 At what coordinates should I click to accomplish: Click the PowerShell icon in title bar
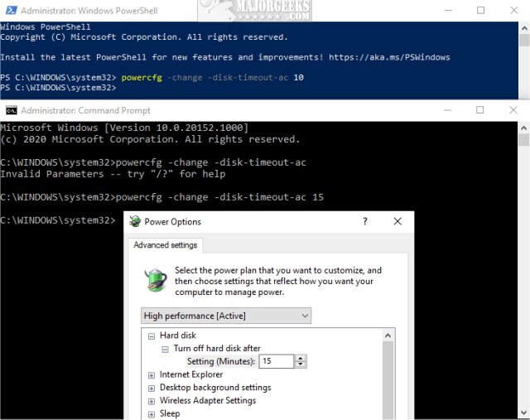point(12,11)
